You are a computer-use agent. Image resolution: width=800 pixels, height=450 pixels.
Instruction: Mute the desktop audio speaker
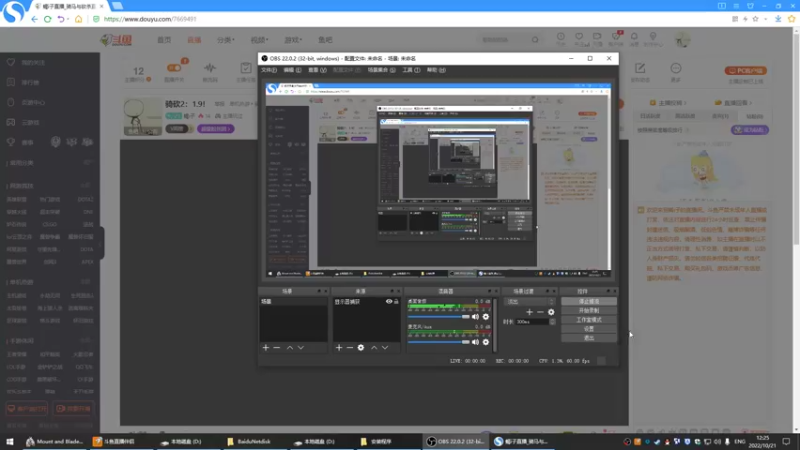tap(475, 317)
